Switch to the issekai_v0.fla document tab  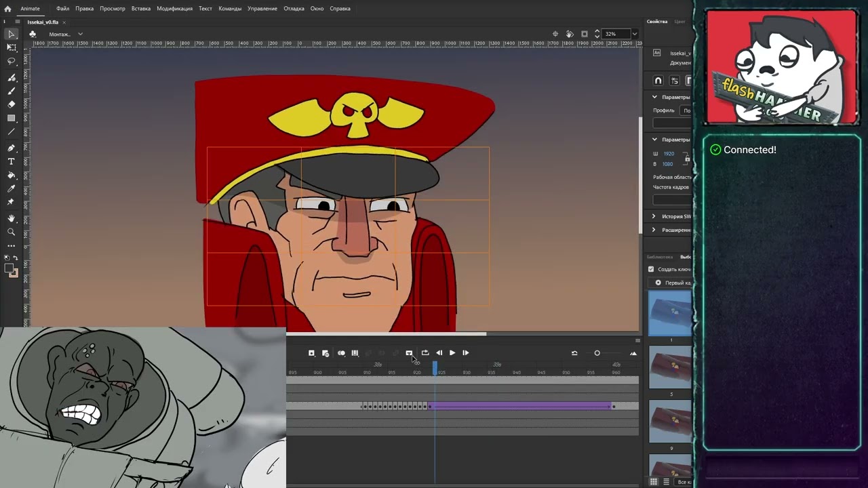click(x=43, y=22)
